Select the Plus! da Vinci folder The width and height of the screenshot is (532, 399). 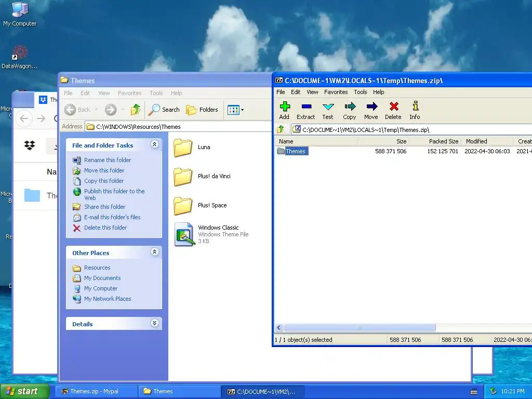point(202,176)
